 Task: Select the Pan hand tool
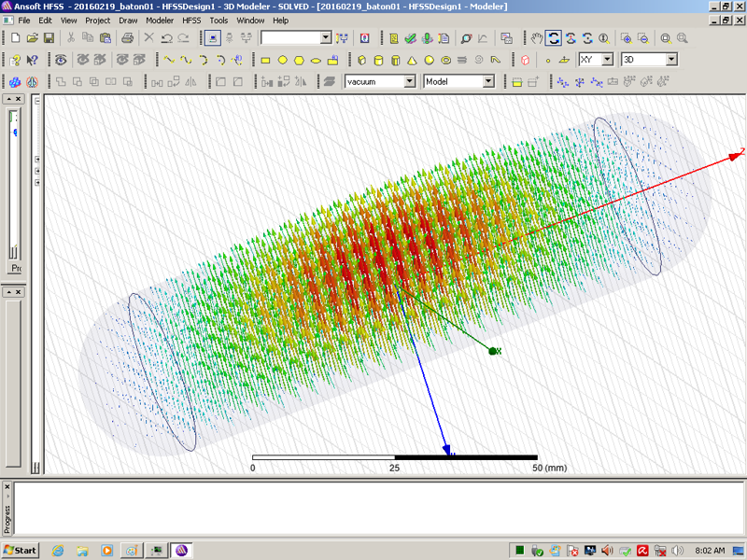[x=537, y=38]
